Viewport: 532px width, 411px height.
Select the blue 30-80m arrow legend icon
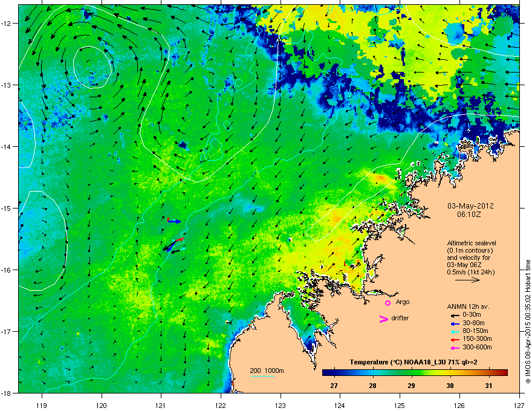[455, 323]
